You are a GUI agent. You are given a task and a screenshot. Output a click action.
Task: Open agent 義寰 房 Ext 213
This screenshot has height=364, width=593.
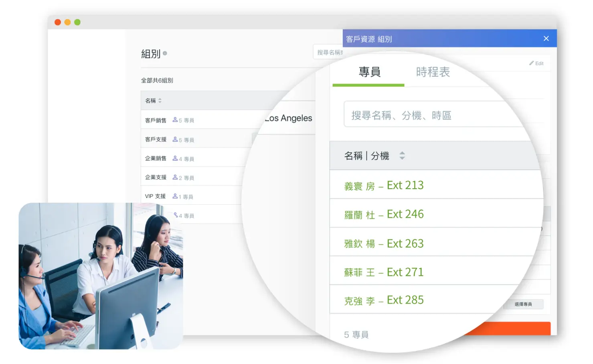click(x=384, y=185)
